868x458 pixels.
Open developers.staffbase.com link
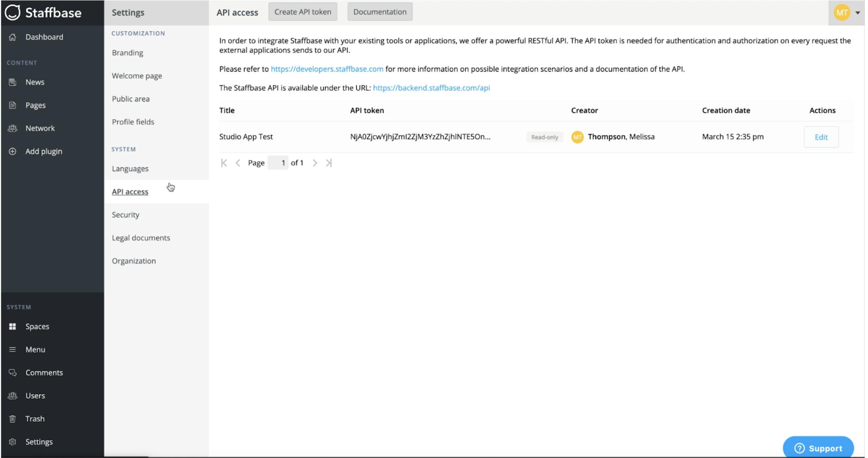coord(327,69)
